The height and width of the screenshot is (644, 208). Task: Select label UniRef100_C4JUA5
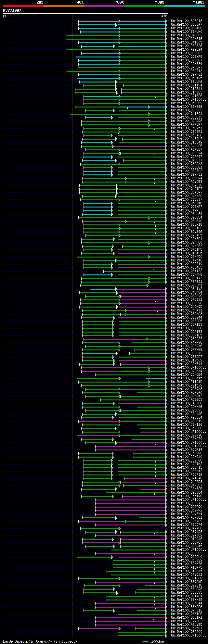(x=187, y=146)
